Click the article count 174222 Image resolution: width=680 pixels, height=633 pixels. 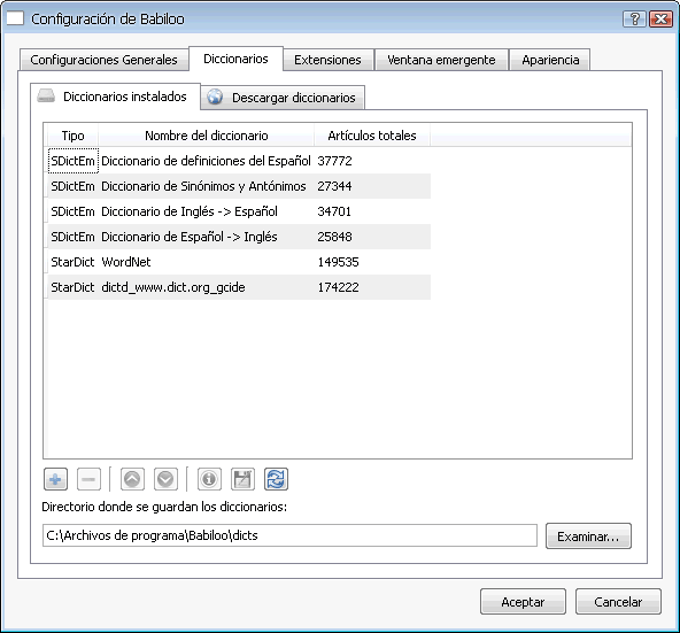pyautogui.click(x=338, y=287)
